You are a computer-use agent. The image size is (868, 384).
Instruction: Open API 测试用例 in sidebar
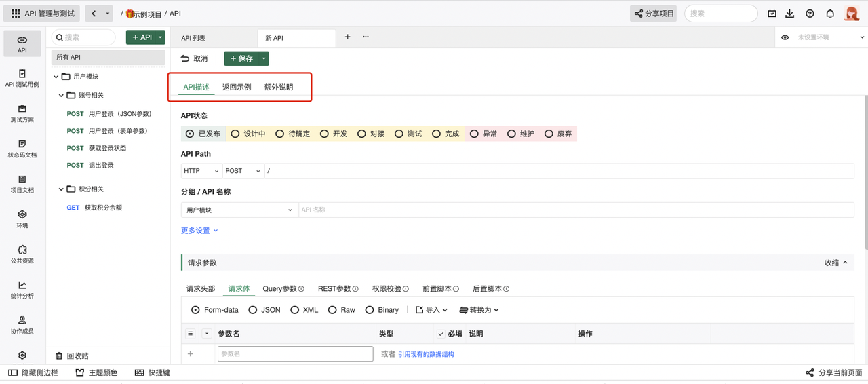coord(22,79)
